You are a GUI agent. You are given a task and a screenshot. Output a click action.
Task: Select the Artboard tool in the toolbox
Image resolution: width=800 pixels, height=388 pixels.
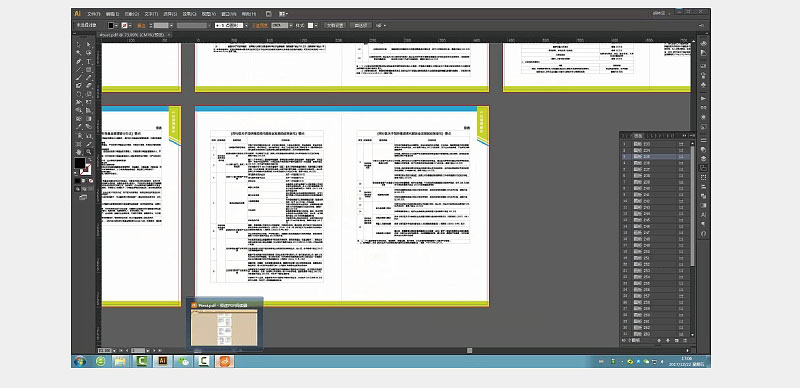coord(79,144)
